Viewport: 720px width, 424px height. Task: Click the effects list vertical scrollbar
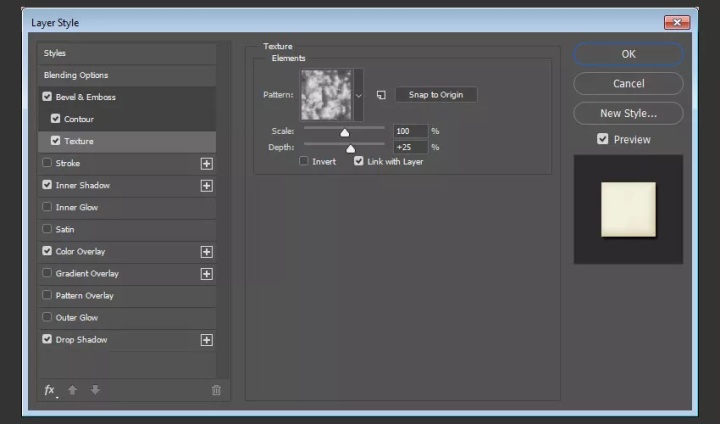223,209
